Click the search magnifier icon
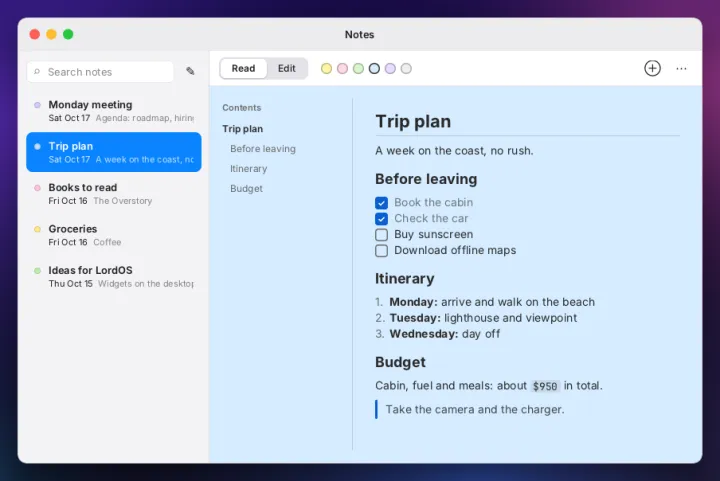The width and height of the screenshot is (720, 481). point(37,72)
